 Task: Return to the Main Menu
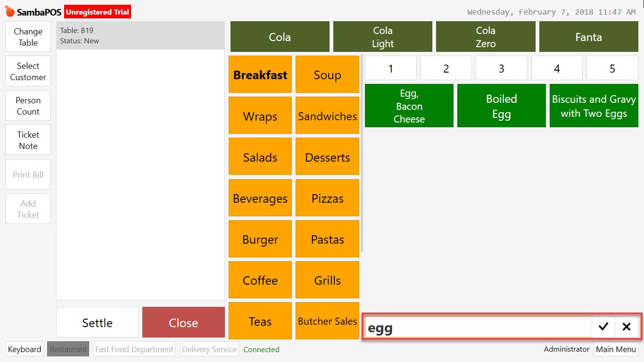click(x=616, y=349)
